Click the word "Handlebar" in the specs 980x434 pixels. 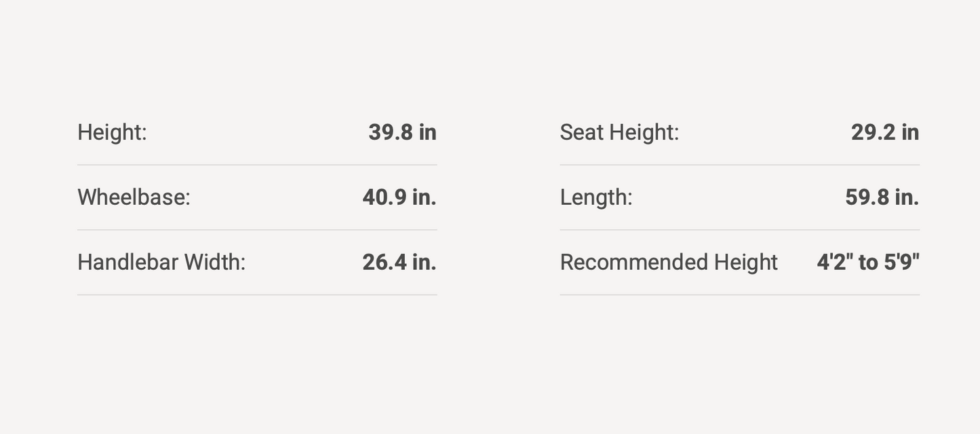tap(128, 262)
